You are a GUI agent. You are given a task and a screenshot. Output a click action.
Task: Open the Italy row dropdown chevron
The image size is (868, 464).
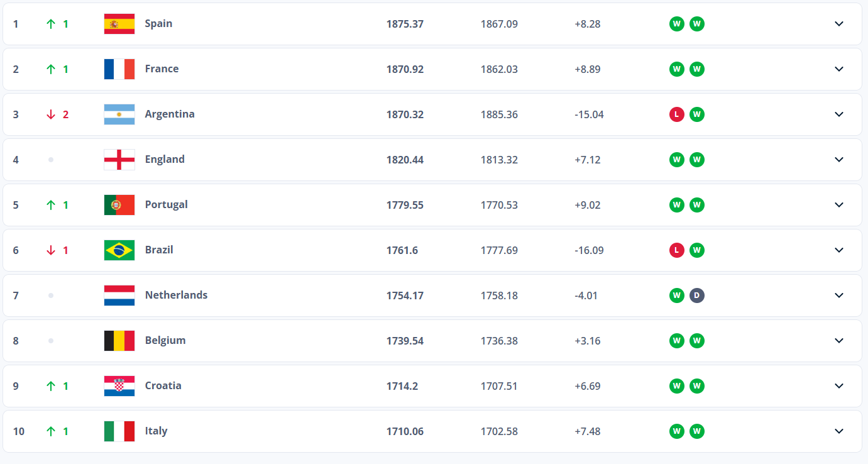click(x=838, y=431)
